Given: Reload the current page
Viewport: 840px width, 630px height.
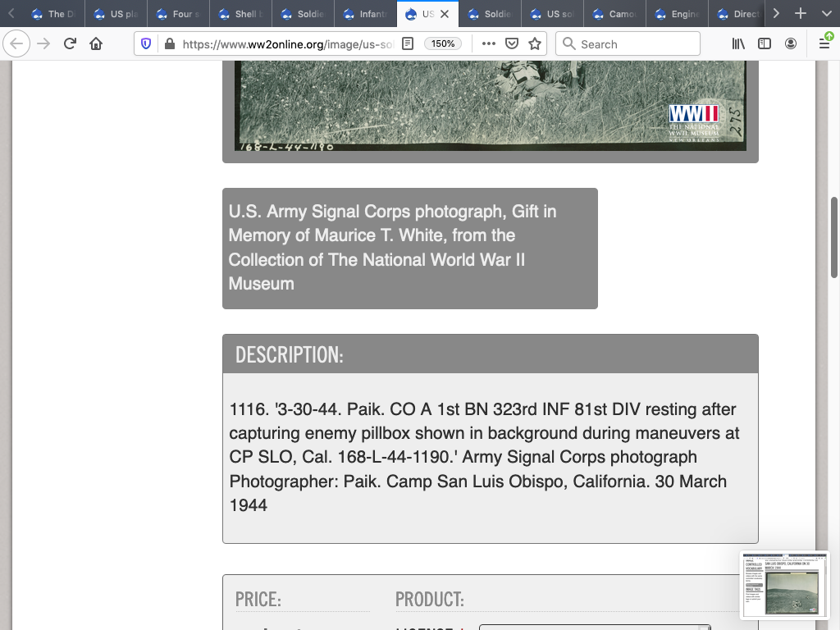Looking at the screenshot, I should (70, 44).
